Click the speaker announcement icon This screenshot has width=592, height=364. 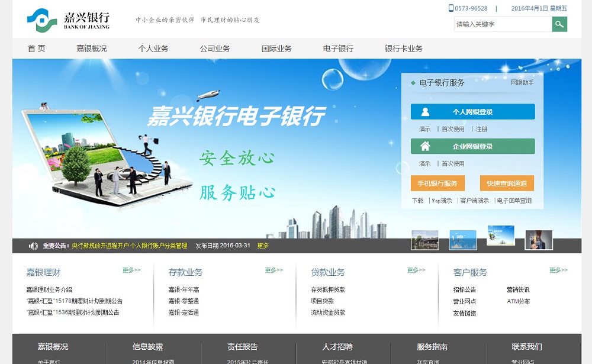point(33,246)
